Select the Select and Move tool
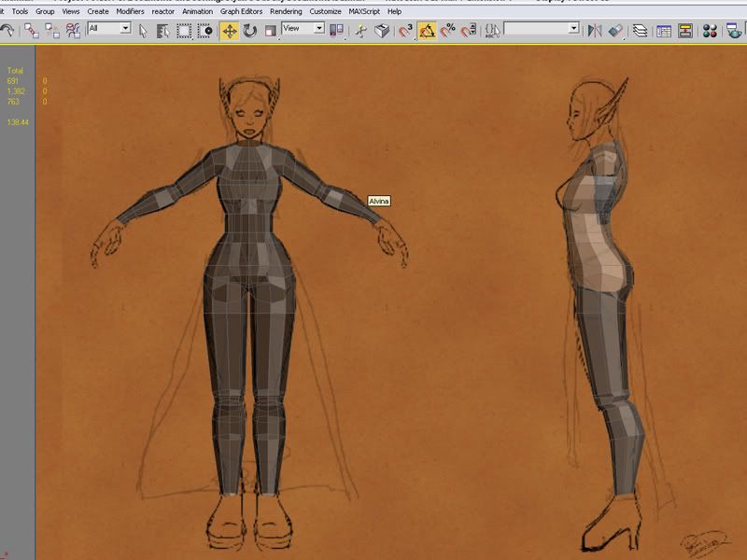This screenshot has width=747, height=560. [230, 30]
